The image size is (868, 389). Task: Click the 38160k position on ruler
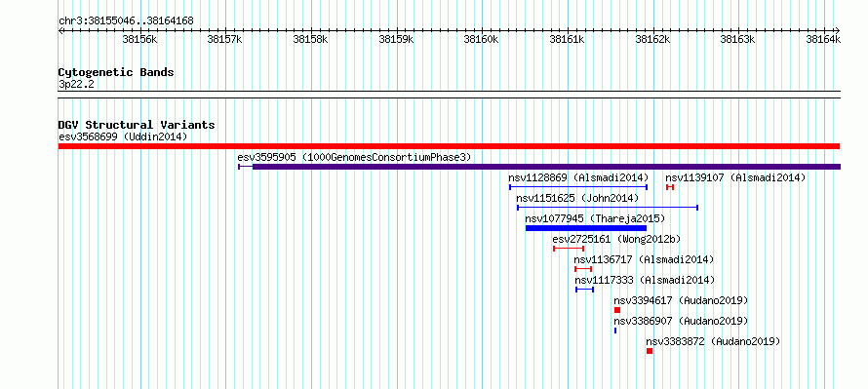tap(482, 39)
